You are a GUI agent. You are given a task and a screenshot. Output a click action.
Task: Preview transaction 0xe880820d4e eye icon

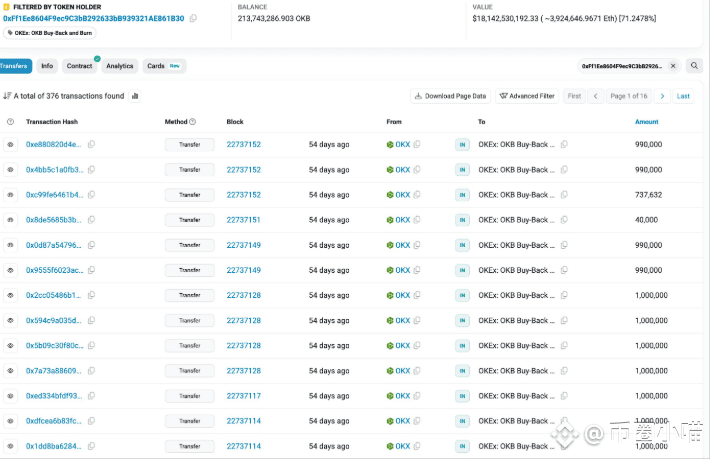pyautogui.click(x=10, y=144)
